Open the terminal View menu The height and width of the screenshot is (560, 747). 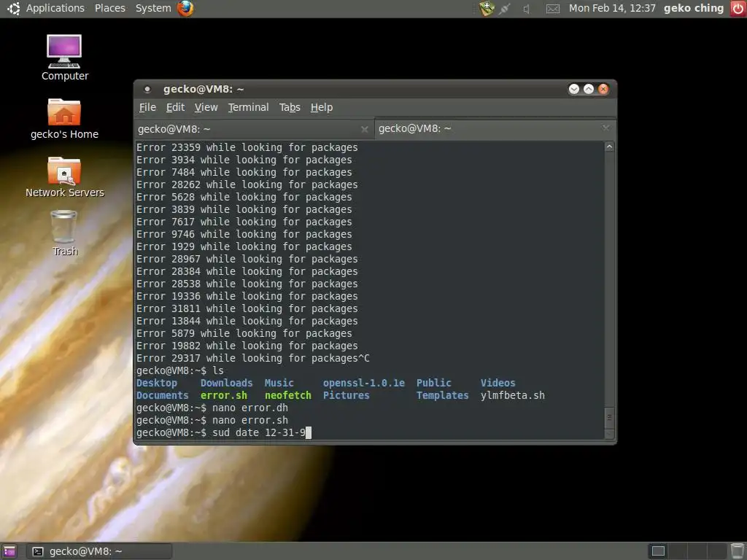pyautogui.click(x=206, y=107)
